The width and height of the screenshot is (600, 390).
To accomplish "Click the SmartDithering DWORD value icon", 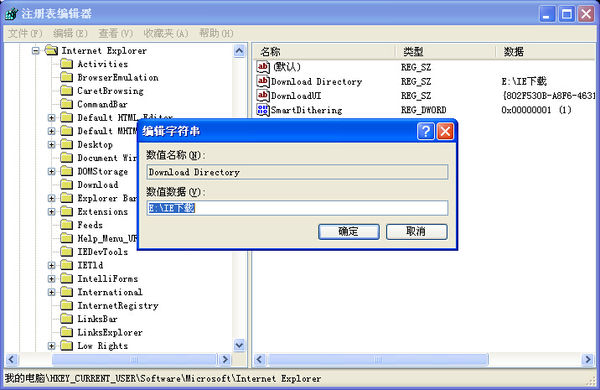I will (x=263, y=110).
